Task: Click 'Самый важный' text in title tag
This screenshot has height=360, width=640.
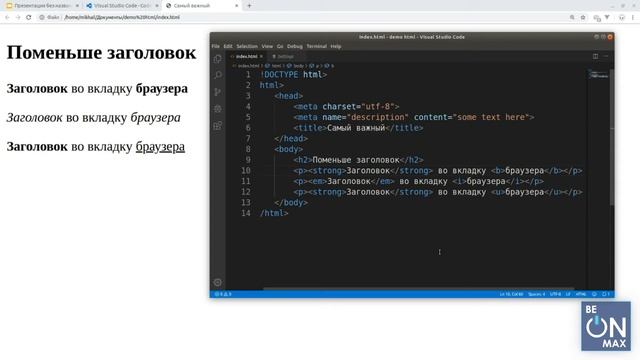Action: 356,128
